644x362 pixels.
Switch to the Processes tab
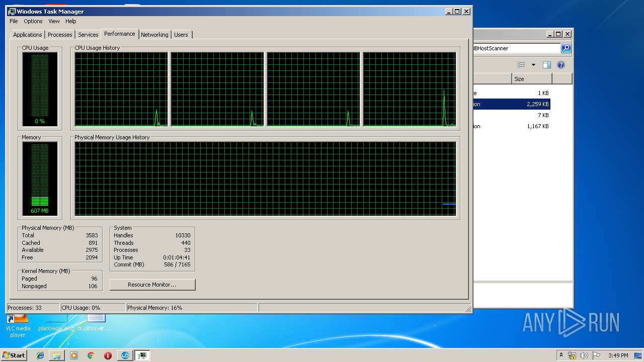point(60,35)
